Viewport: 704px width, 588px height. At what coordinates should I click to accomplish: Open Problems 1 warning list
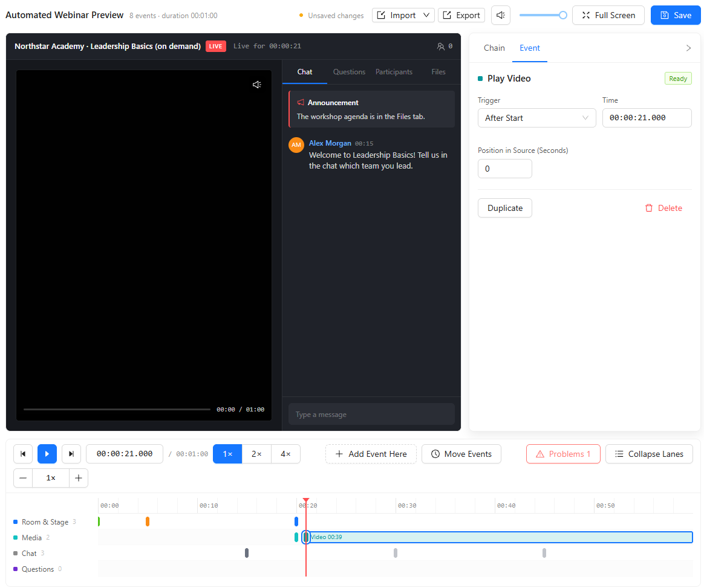(x=563, y=454)
